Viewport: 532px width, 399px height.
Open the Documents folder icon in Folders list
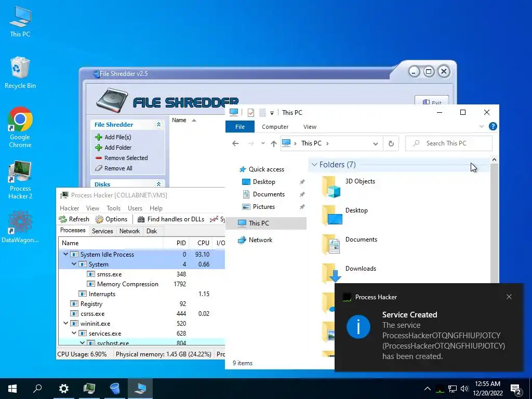click(x=331, y=245)
